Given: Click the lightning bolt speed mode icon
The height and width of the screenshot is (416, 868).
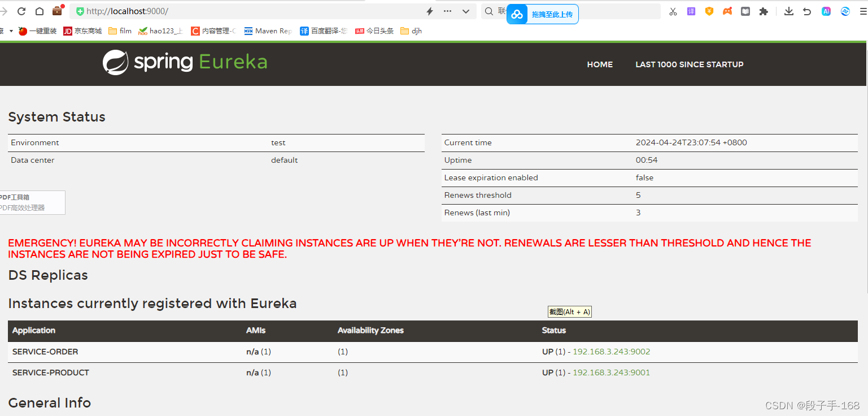Looking at the screenshot, I should 429,11.
